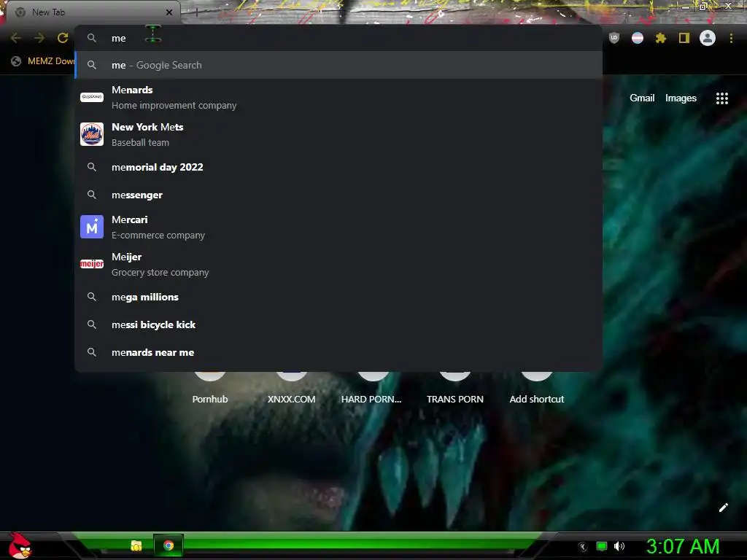Image resolution: width=747 pixels, height=560 pixels.
Task: Choose the New York Mets suggestion
Action: pos(338,134)
